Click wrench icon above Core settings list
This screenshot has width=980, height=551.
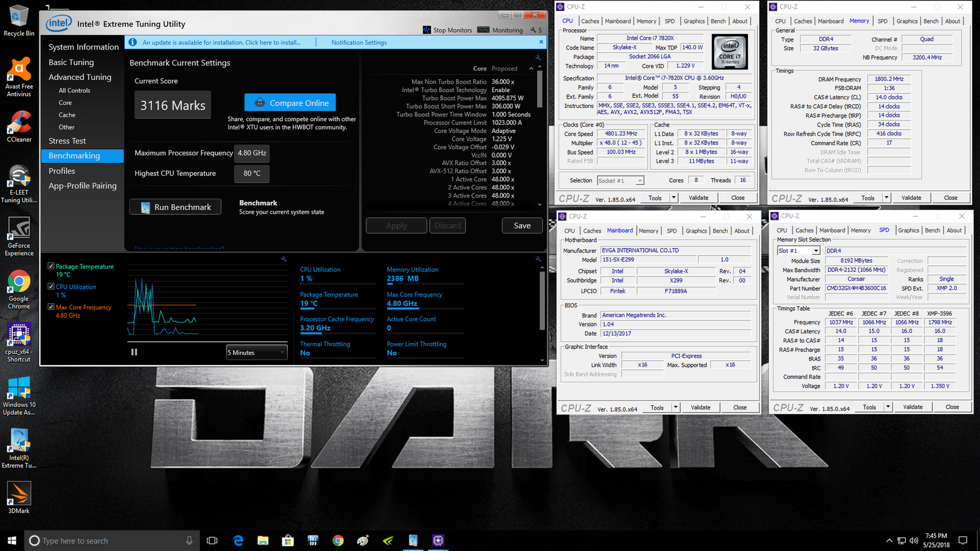point(538,58)
